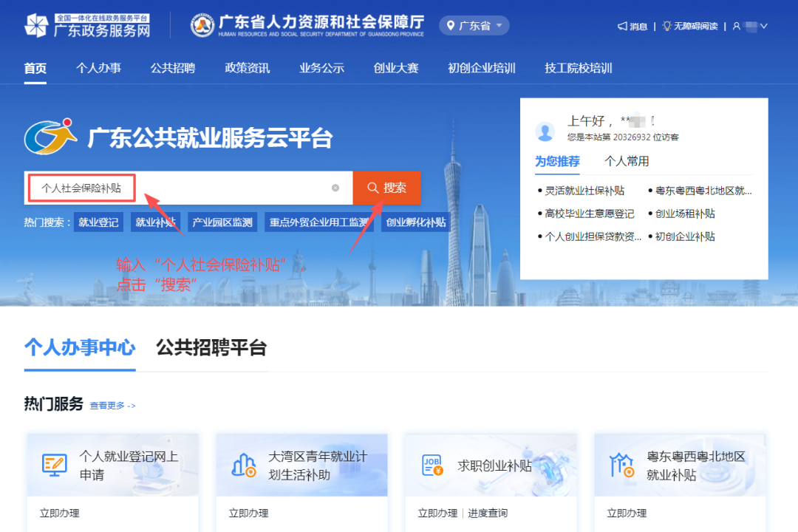Viewport: 798px width, 532px height.
Task: Expand the user account menu arrow
Action: 764,26
